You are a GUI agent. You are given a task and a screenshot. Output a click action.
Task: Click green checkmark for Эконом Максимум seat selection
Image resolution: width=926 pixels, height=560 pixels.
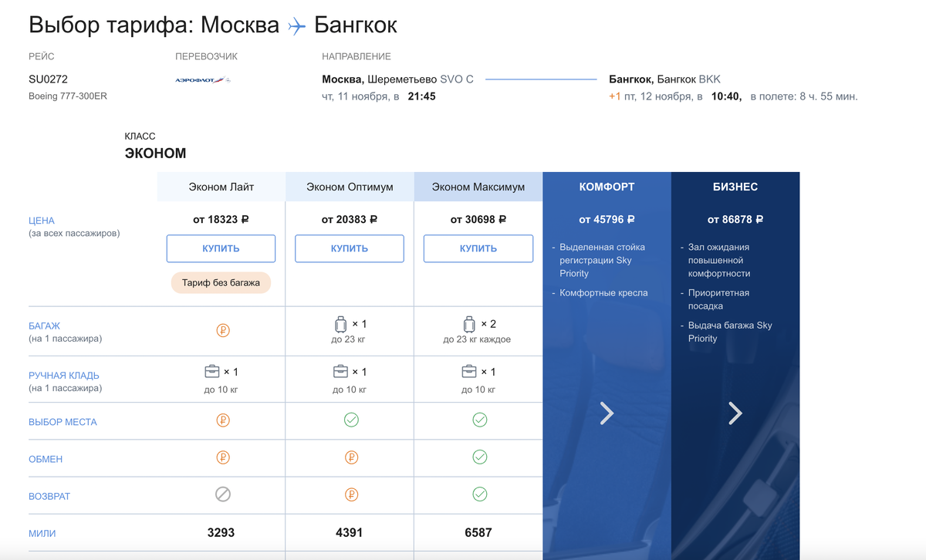pyautogui.click(x=479, y=420)
